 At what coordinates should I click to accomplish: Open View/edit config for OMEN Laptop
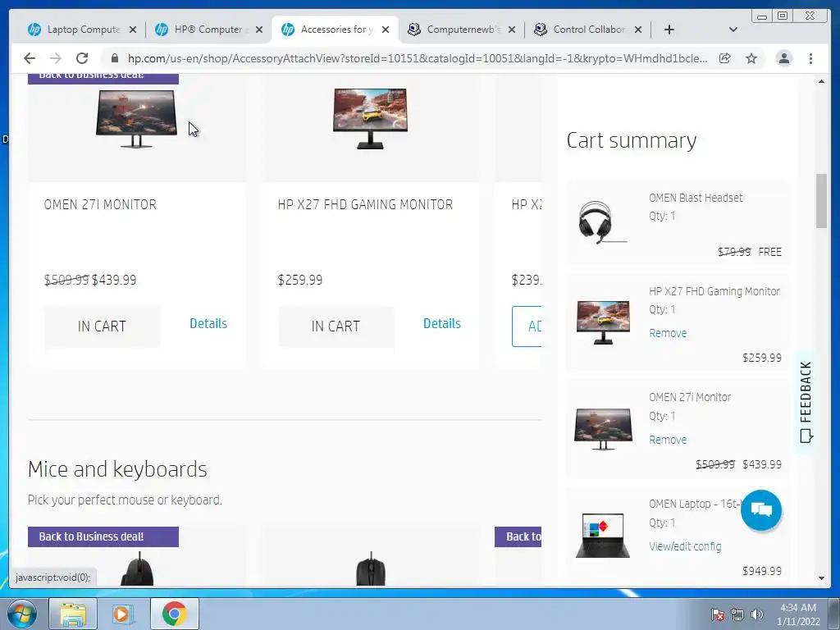685,546
